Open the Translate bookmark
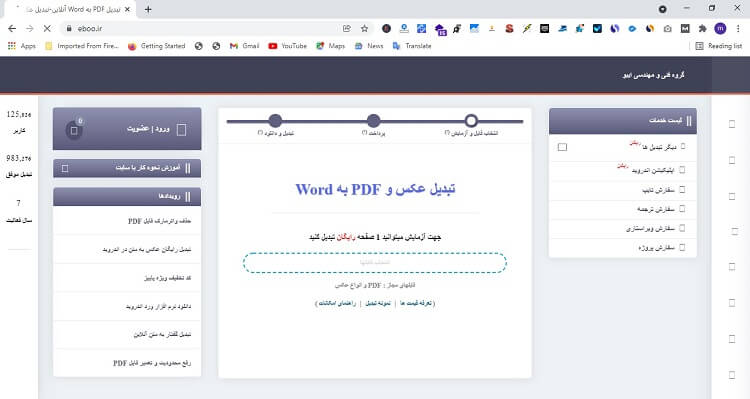The height and width of the screenshot is (399, 750). [412, 46]
